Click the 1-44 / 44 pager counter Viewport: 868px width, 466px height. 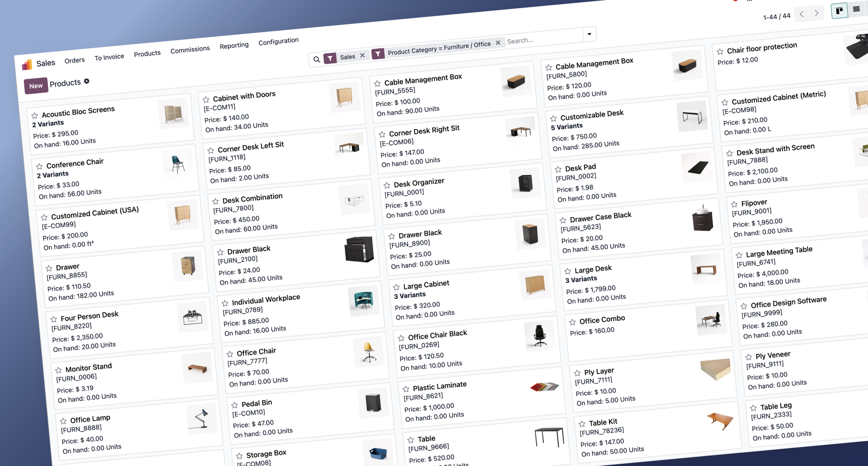pos(776,17)
